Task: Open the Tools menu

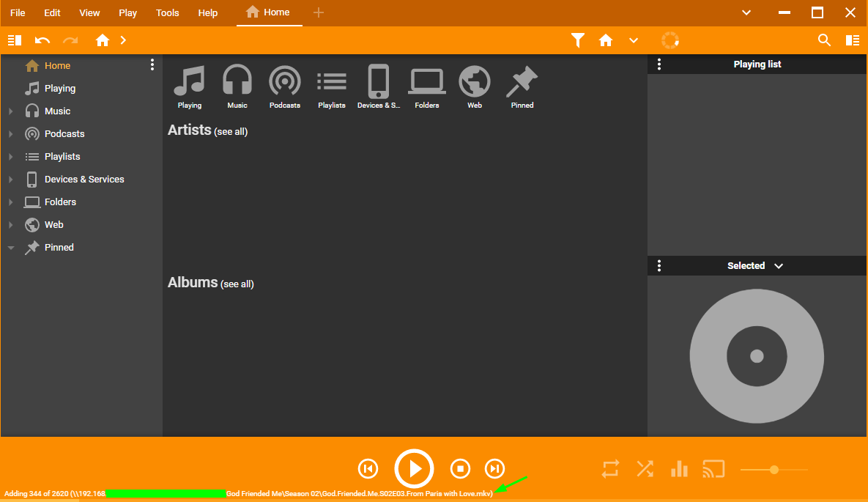Action: [167, 13]
